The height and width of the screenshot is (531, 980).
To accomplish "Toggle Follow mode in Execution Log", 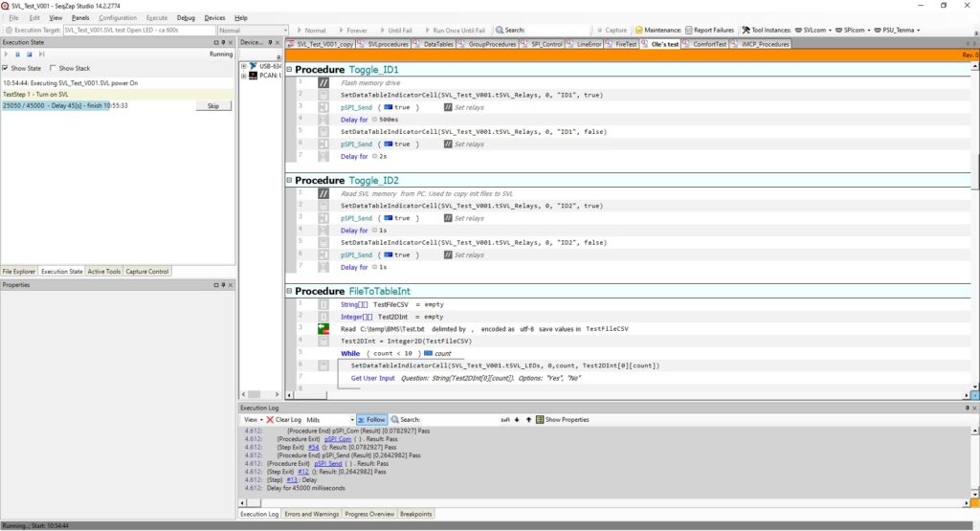I will 370,419.
